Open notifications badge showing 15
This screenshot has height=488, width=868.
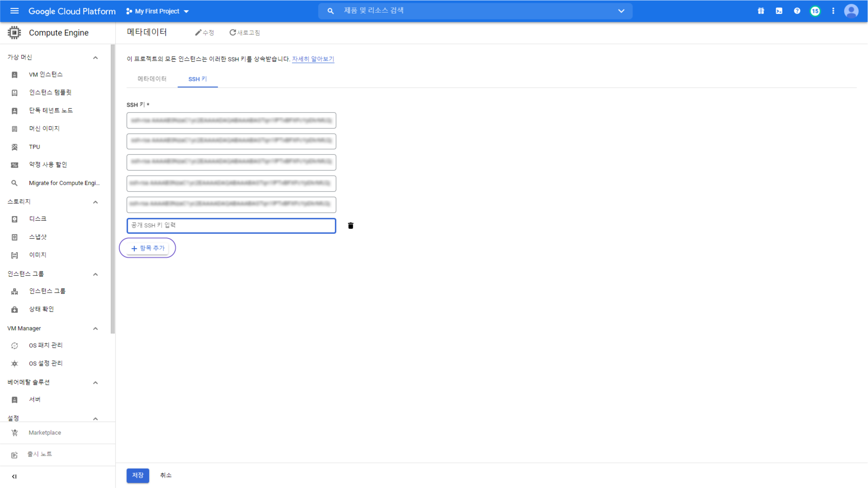[x=815, y=11]
